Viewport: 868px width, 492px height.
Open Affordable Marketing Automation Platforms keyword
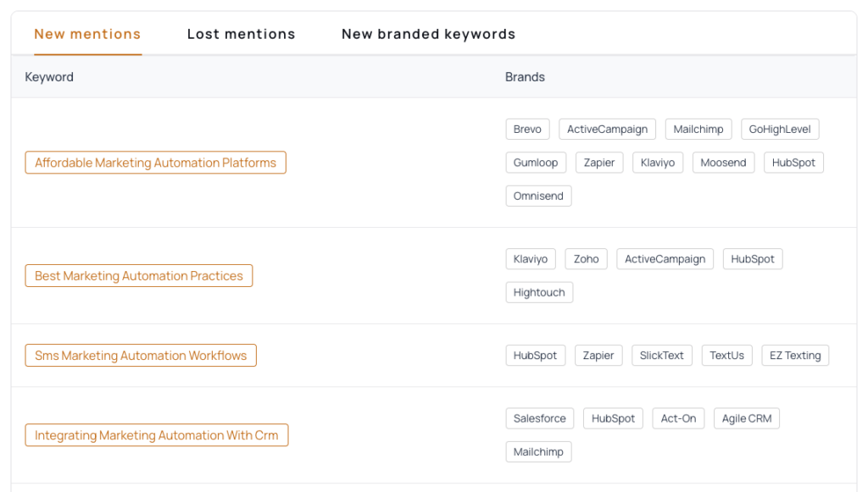coord(155,163)
